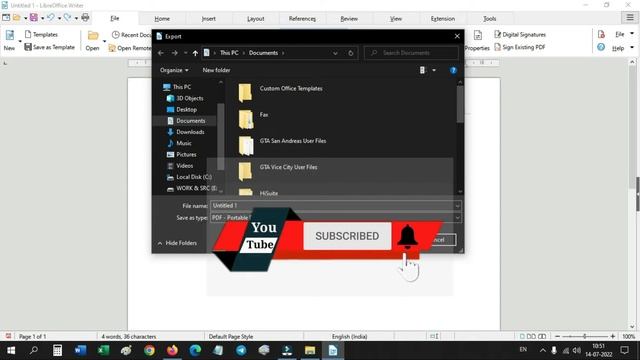Click the Back arrow in the Export dialog
The width and height of the screenshot is (640, 360).
point(161,53)
